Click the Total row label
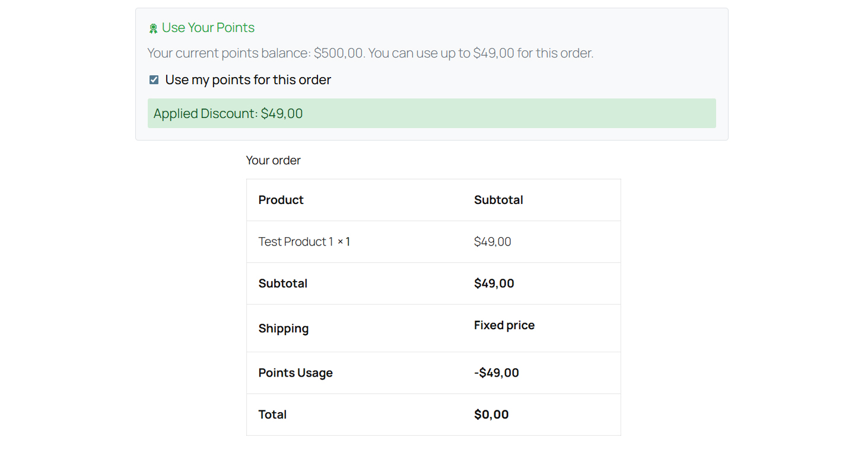The height and width of the screenshot is (459, 868). pyautogui.click(x=272, y=415)
